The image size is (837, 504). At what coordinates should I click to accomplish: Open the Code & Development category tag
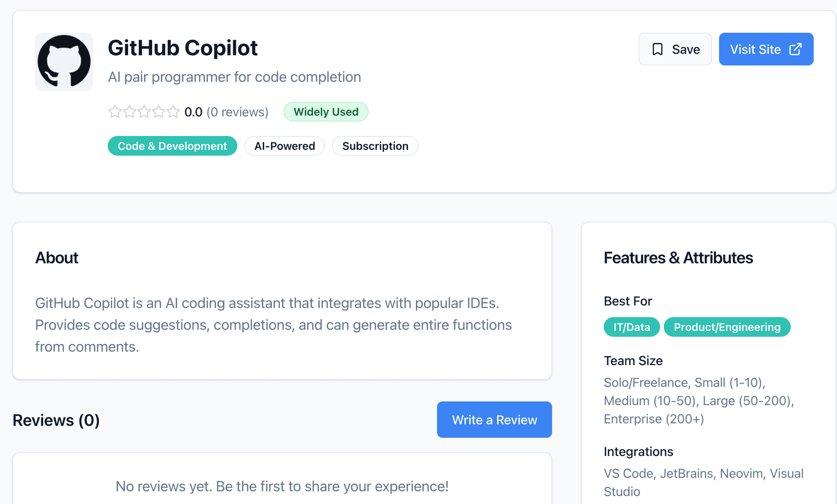[172, 146]
